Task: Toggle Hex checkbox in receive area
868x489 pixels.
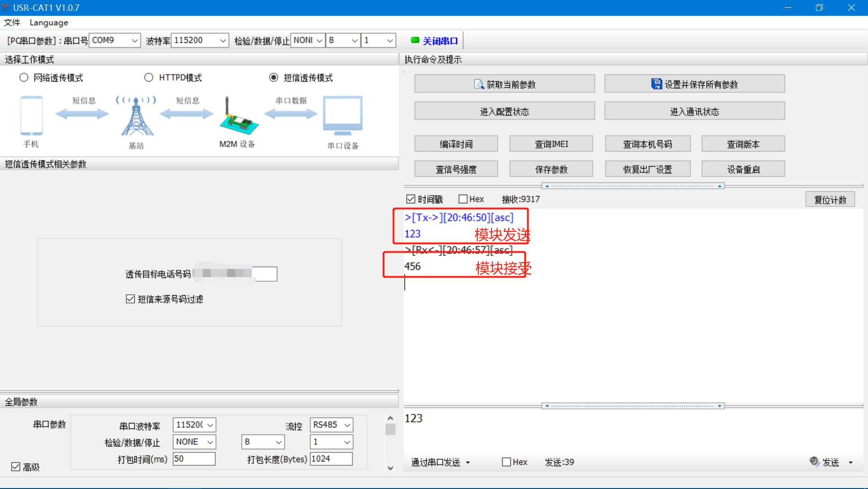Action: (463, 199)
